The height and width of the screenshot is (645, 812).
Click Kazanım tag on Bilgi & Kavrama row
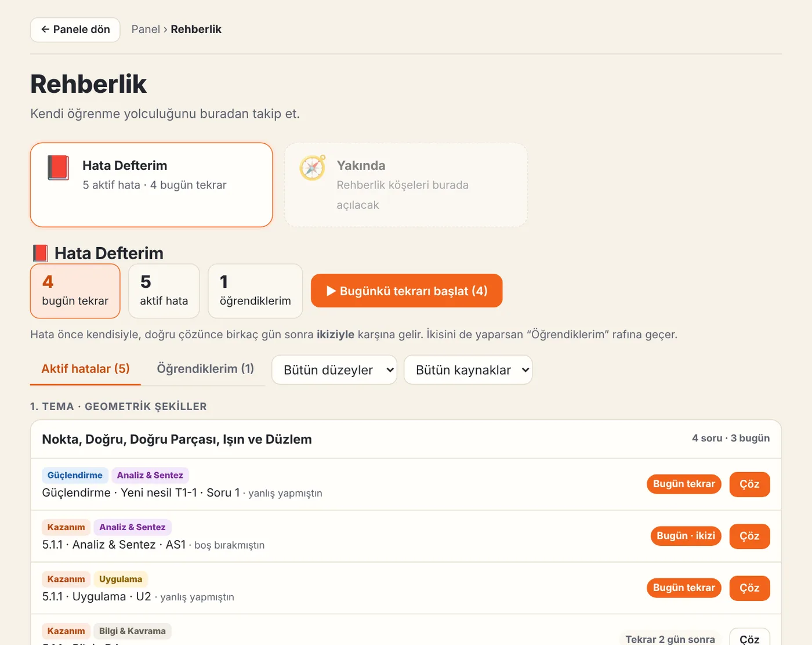(x=66, y=631)
